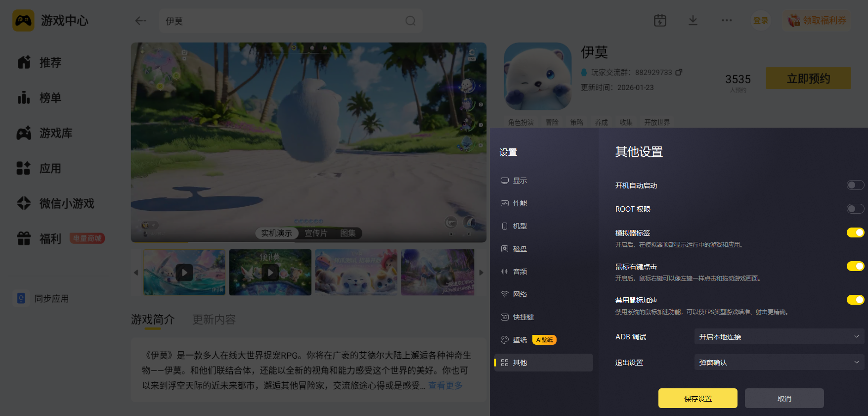
Task: Select the 游戏简介 tab
Action: coord(153,320)
